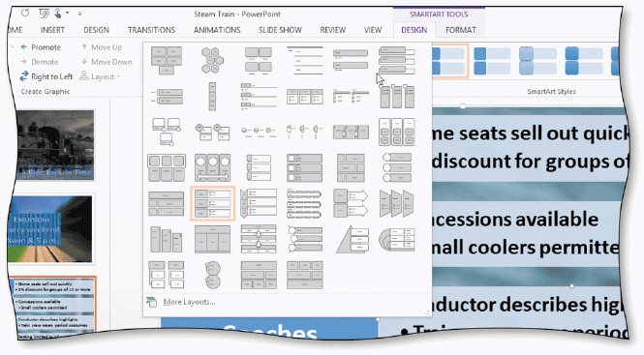Screen dimensions: 644x355
Task: Select the wavy accent bars list layout
Action: click(304, 203)
